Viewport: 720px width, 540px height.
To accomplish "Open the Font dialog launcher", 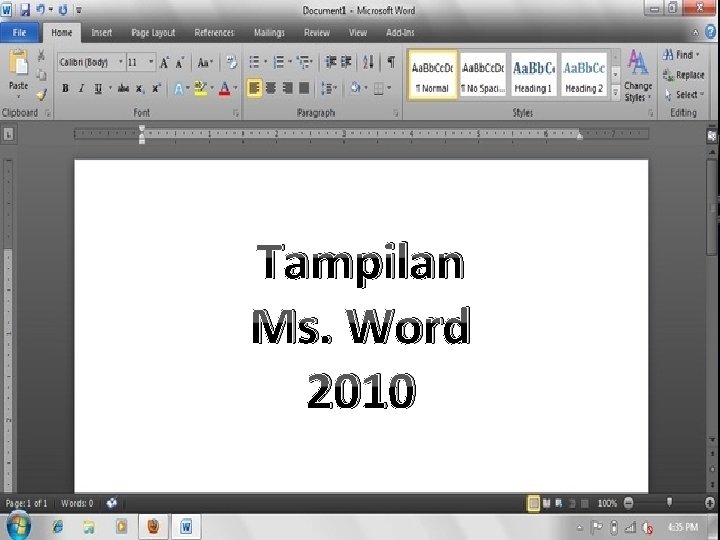I will tap(236, 113).
